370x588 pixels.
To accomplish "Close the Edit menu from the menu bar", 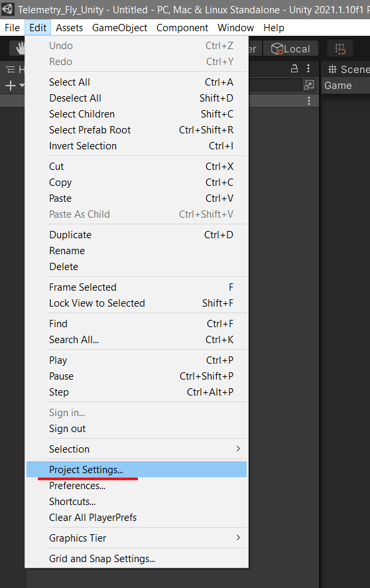I will (38, 28).
